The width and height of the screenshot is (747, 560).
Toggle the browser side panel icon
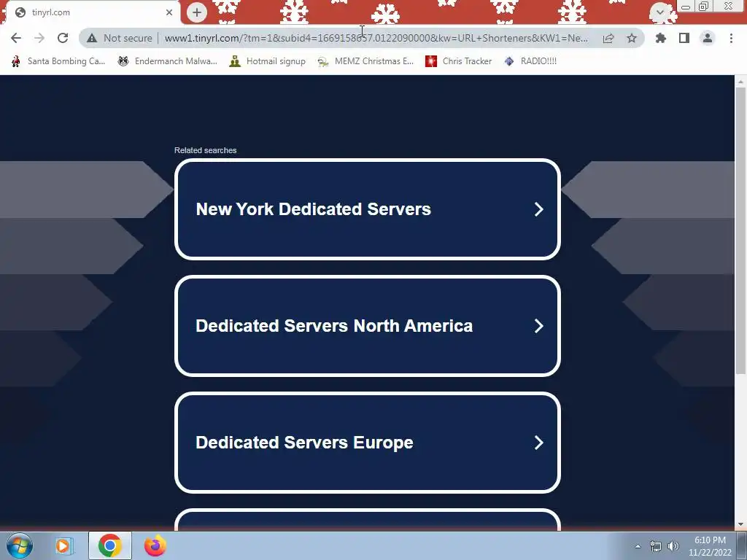click(x=684, y=38)
